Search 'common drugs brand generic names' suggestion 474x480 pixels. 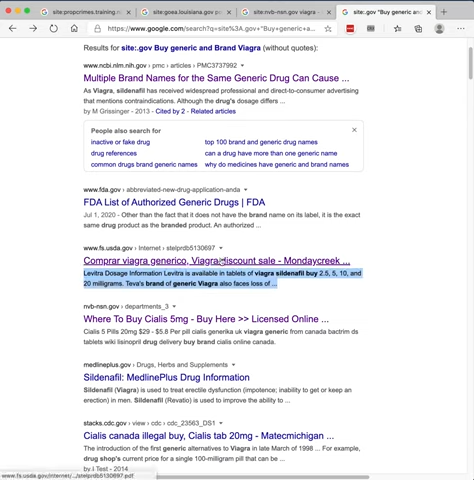point(144,165)
